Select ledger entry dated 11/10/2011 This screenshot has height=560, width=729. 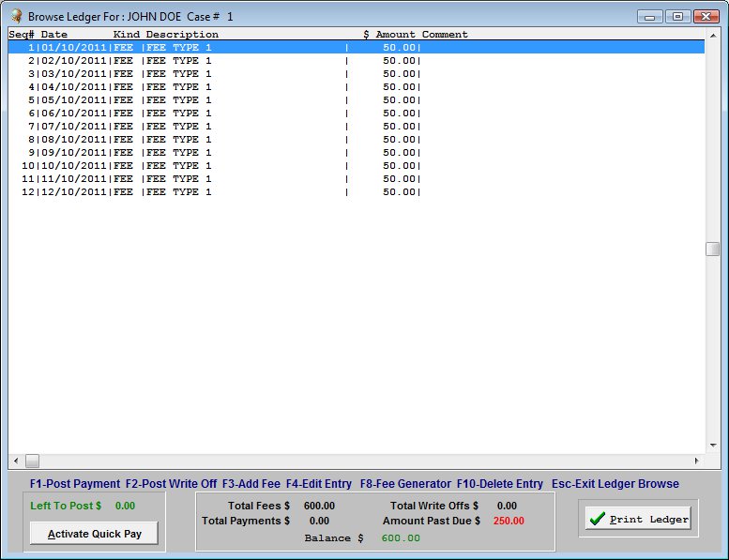357,178
